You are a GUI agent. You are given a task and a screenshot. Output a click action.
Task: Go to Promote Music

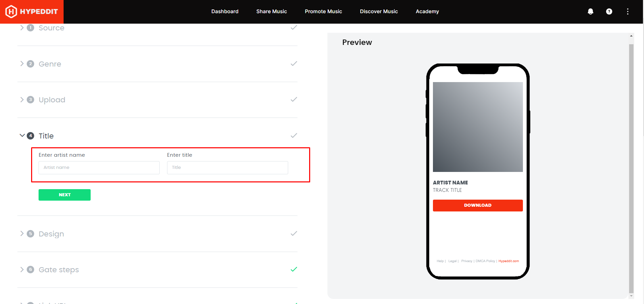click(323, 11)
